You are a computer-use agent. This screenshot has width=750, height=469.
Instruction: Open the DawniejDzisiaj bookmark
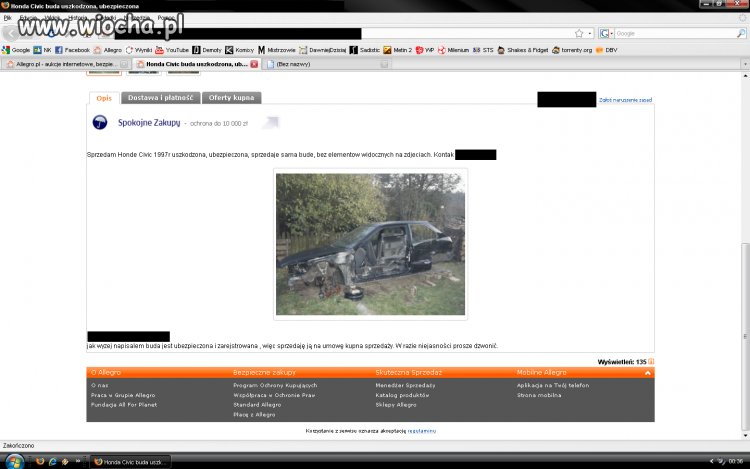(x=322, y=50)
